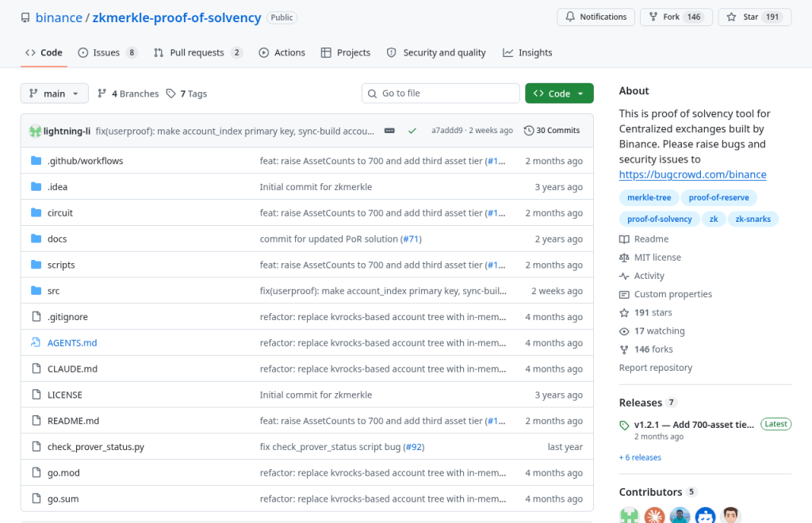The image size is (812, 523).
Task: Open the main branch dropdown
Action: (55, 94)
